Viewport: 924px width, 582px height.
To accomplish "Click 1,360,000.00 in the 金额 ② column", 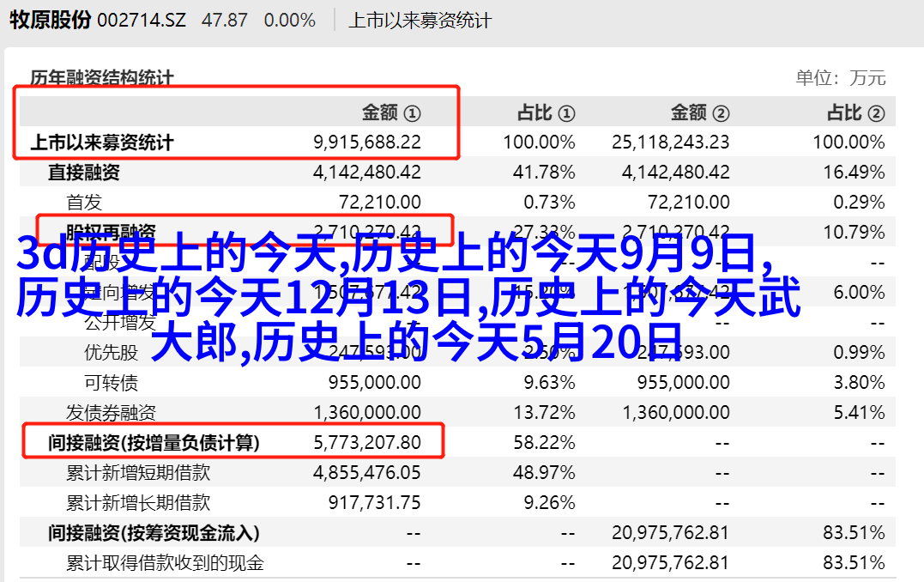I will (x=676, y=413).
